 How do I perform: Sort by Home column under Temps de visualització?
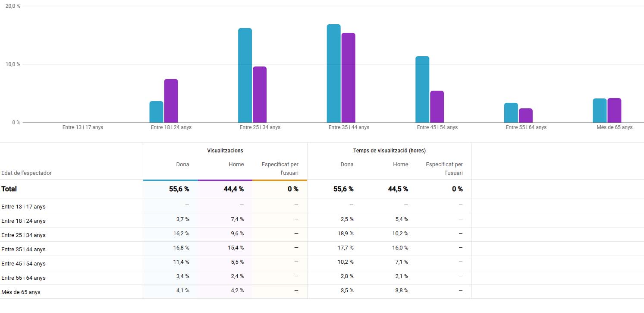click(400, 164)
